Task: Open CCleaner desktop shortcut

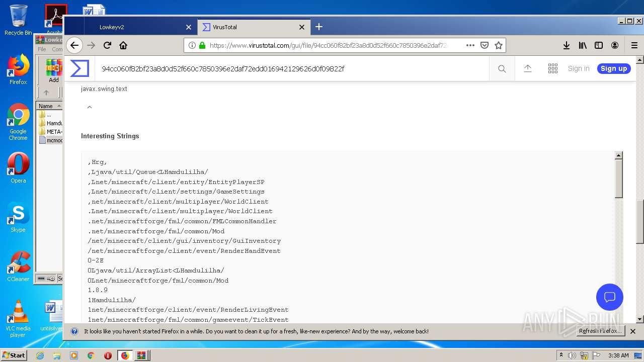Action: click(18, 266)
